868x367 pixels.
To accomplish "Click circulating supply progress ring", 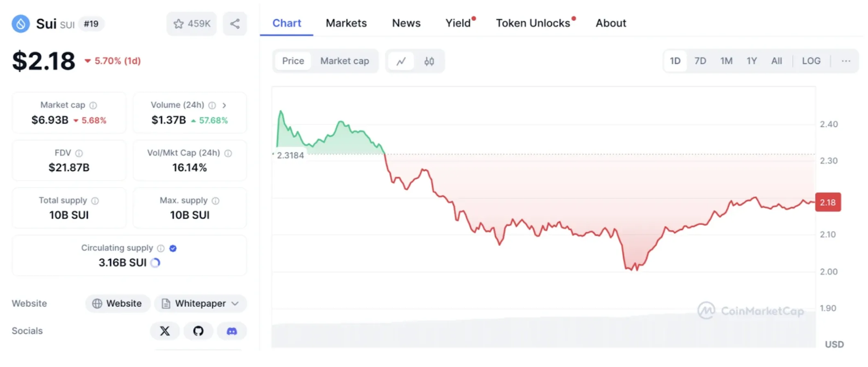I will coord(155,263).
